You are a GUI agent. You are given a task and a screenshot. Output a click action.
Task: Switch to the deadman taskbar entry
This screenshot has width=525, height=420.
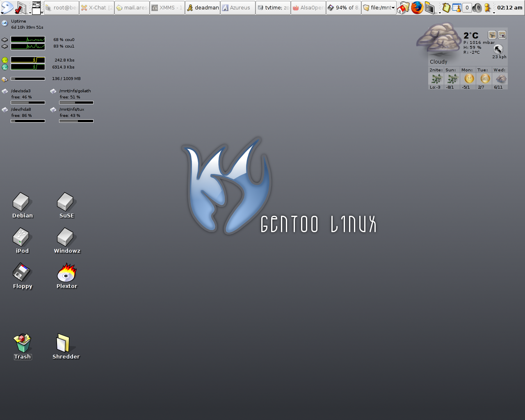tap(202, 7)
